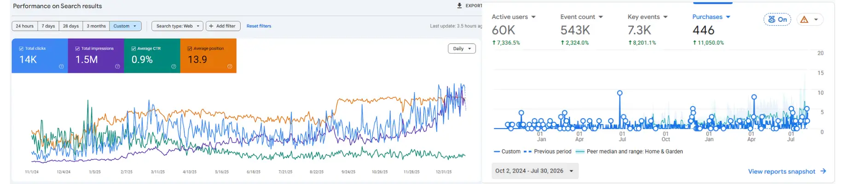Select the 3 months range tab
868x184 pixels.
click(96, 26)
